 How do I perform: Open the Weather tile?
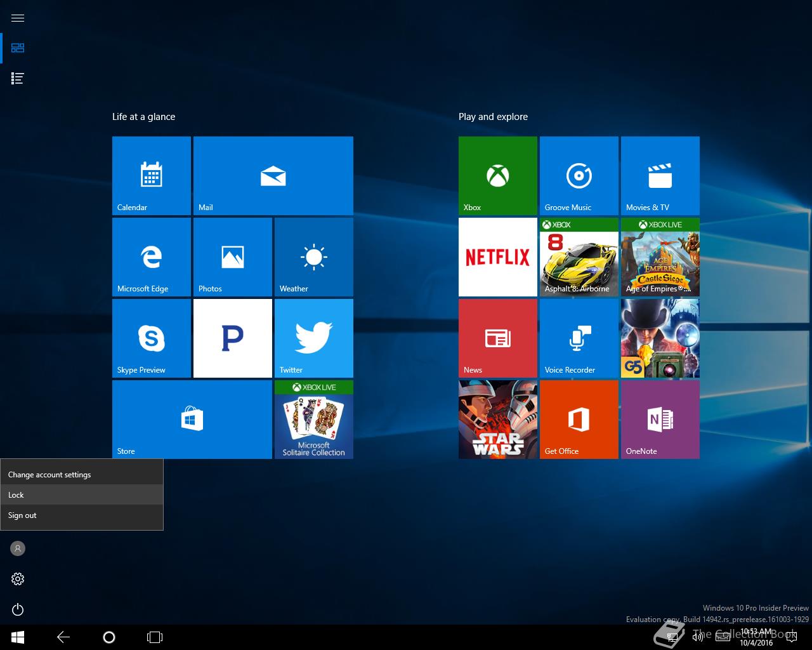pos(314,257)
